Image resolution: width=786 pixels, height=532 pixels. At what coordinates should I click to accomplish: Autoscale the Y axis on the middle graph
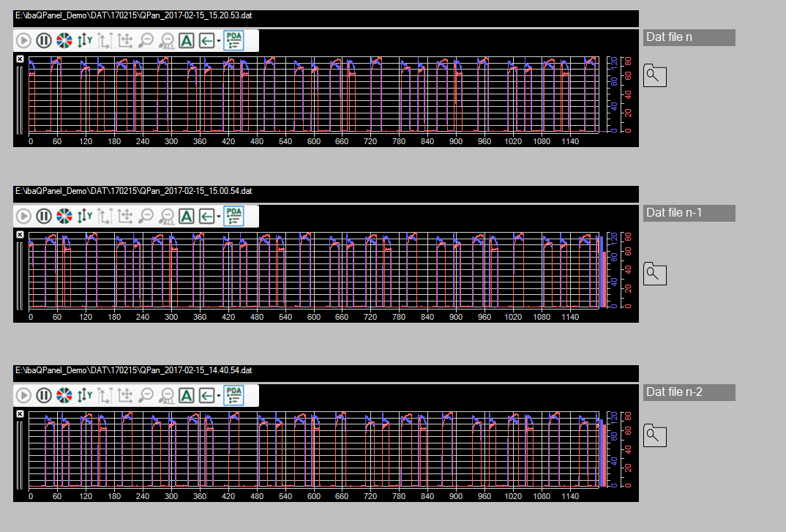pos(85,216)
